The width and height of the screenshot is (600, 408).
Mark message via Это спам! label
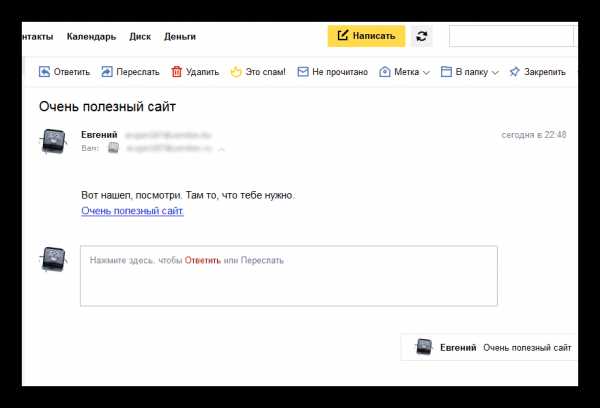point(266,72)
